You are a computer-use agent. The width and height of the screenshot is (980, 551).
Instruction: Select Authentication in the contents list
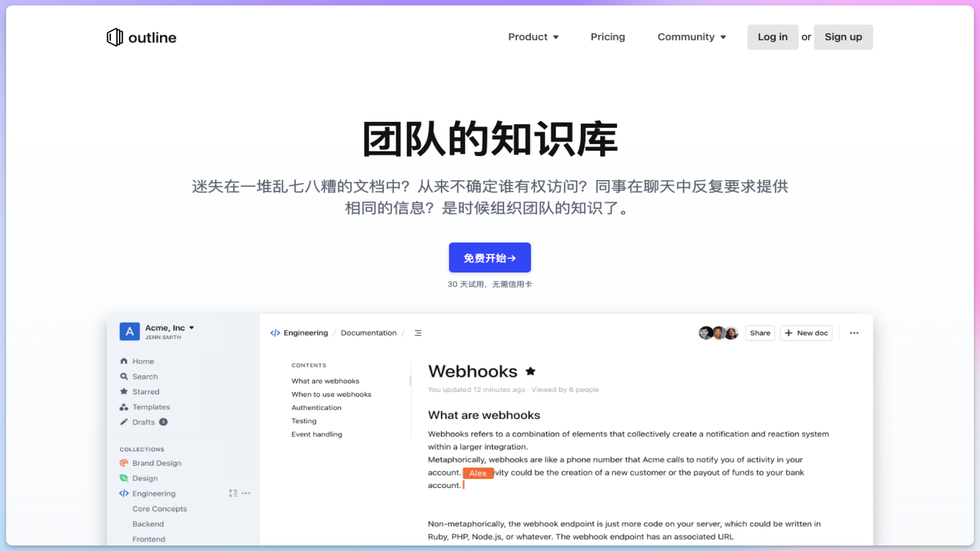pyautogui.click(x=316, y=408)
